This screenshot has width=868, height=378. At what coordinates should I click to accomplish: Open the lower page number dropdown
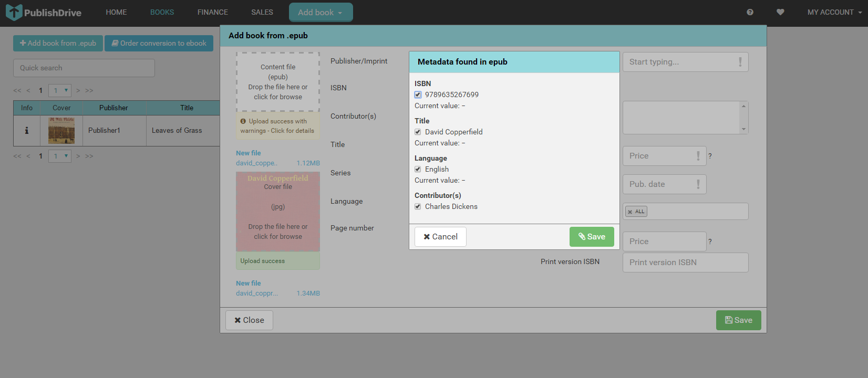click(60, 156)
